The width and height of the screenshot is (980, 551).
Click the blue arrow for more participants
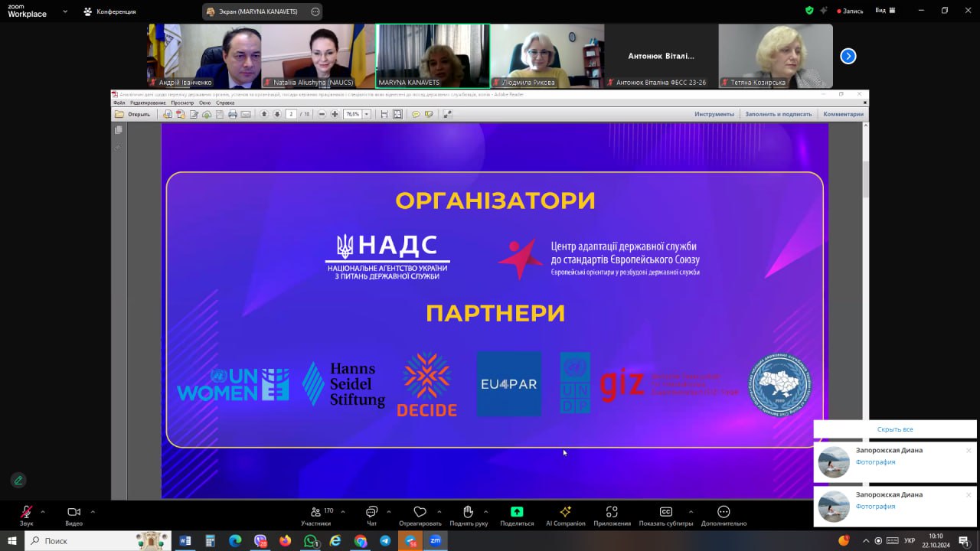[848, 56]
